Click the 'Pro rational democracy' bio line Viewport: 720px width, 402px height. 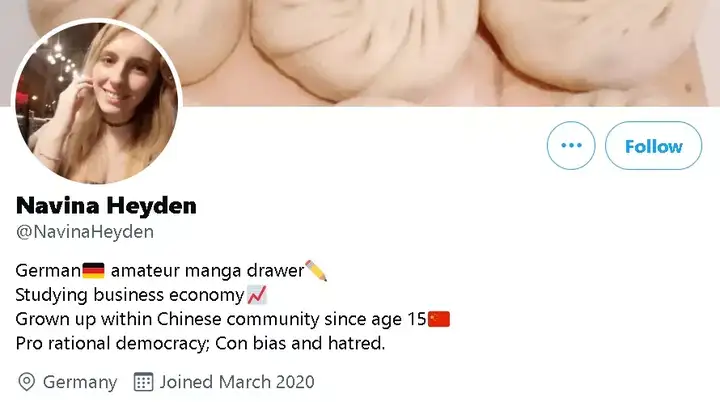(x=113, y=343)
